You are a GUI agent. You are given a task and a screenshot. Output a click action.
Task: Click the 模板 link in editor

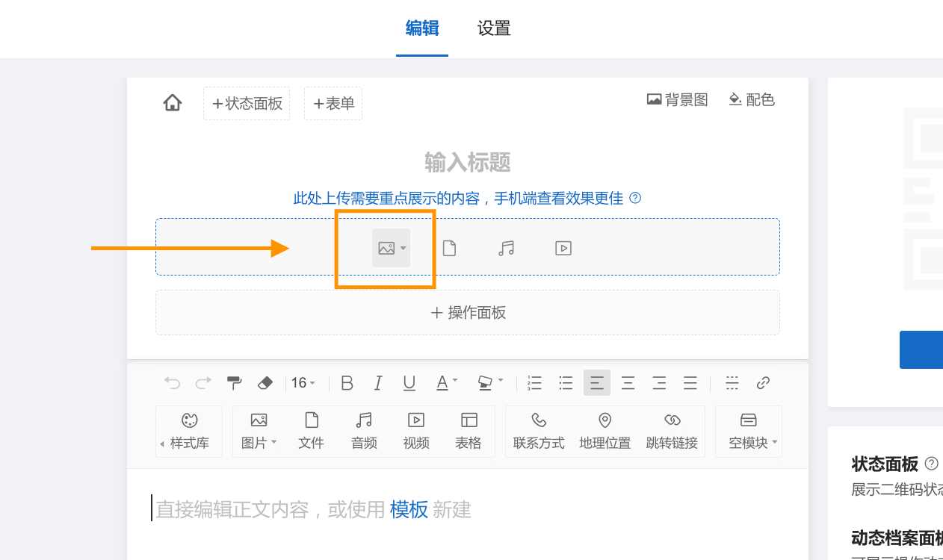[409, 509]
